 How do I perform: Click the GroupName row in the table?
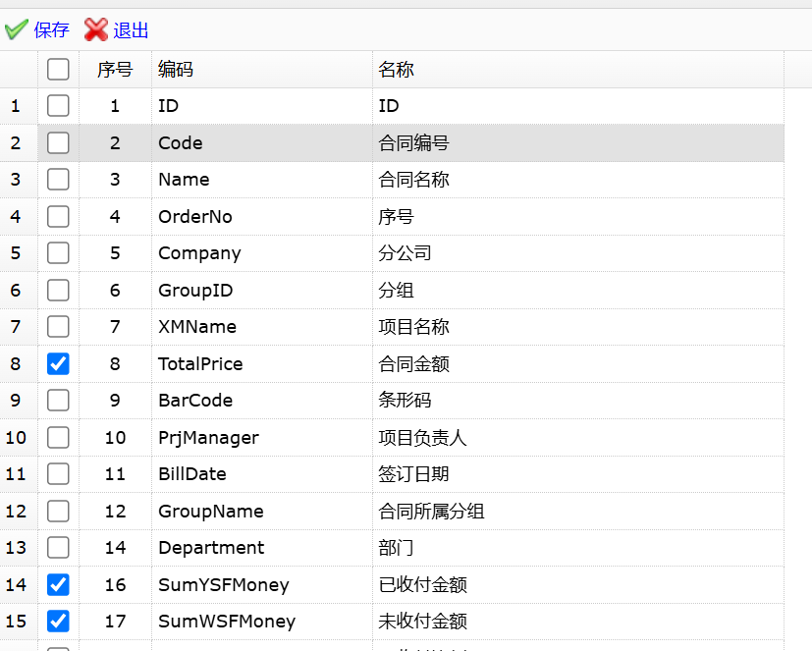point(393,511)
